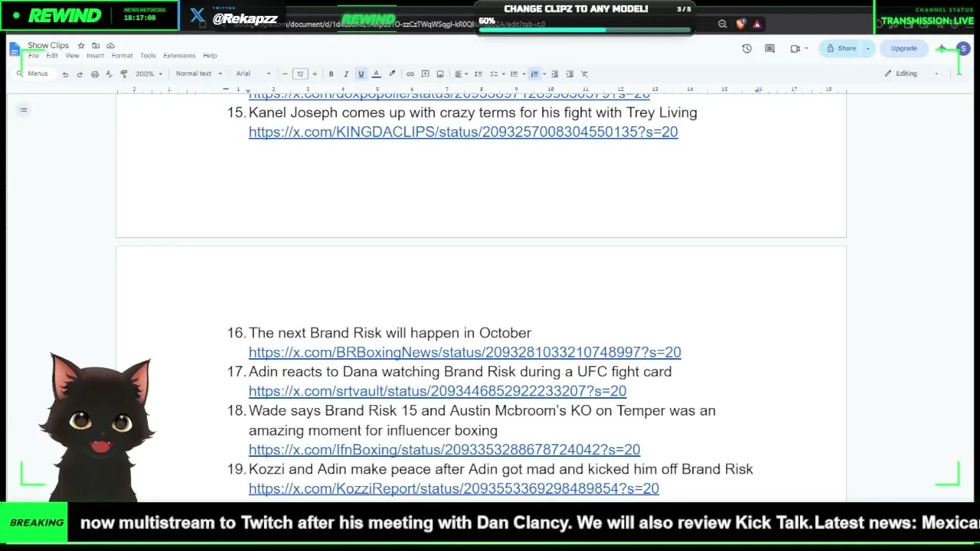This screenshot has height=551, width=980.
Task: Open the Normal text style dropdown
Action: [x=198, y=74]
